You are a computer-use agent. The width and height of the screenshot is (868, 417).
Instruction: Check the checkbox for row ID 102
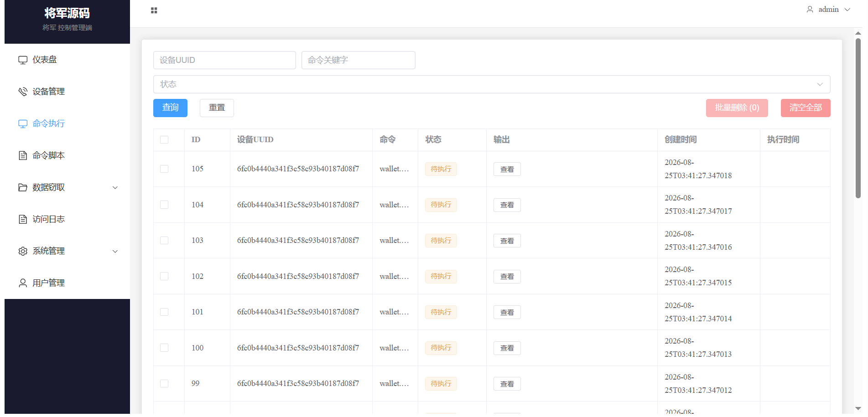point(164,276)
